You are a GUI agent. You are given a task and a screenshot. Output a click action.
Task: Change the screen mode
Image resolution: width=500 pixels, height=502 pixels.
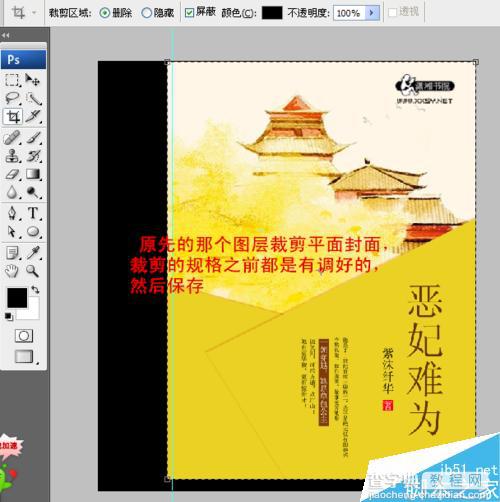pos(24,356)
